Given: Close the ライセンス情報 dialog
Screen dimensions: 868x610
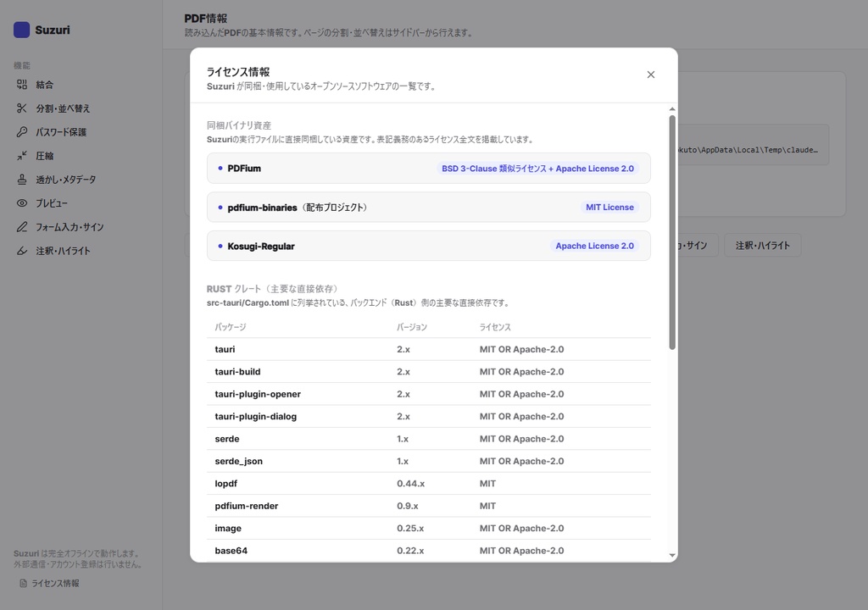Looking at the screenshot, I should 651,75.
